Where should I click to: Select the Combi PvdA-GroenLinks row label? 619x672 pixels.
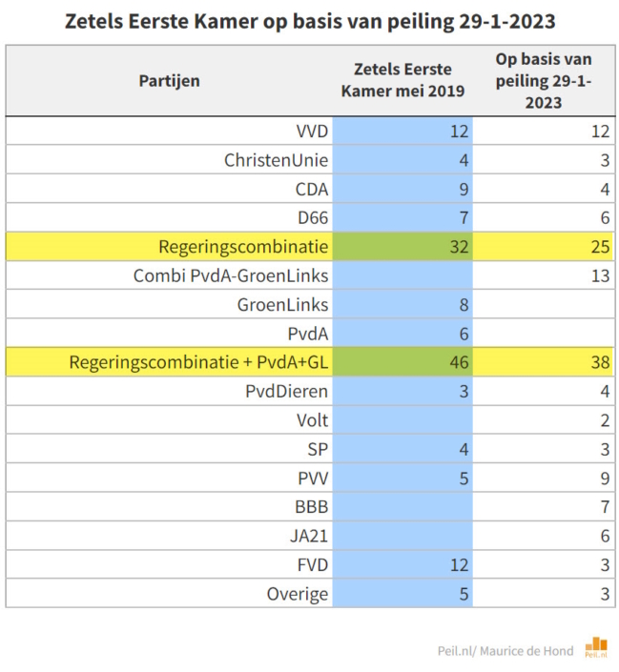click(231, 275)
